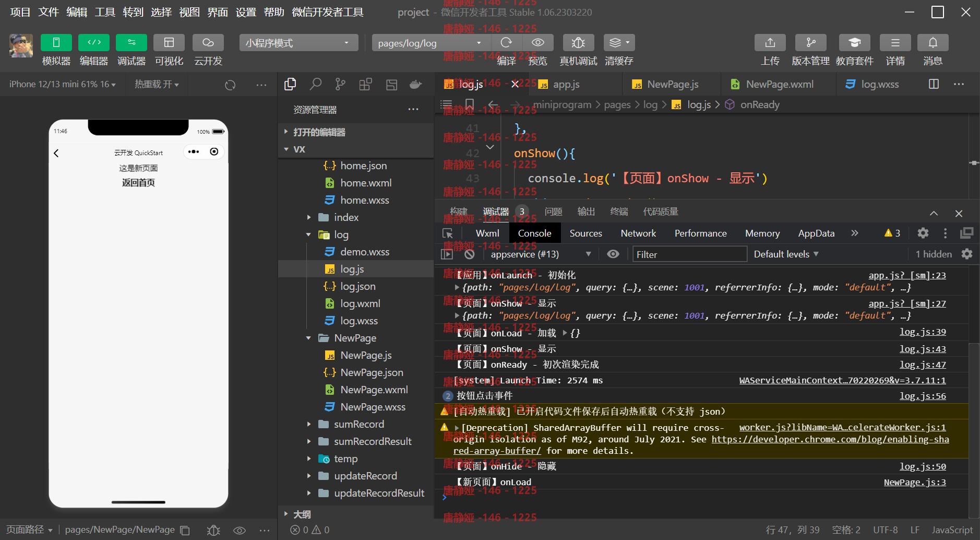980x540 pixels.
Task: Open the search panel in sidebar
Action: click(315, 84)
